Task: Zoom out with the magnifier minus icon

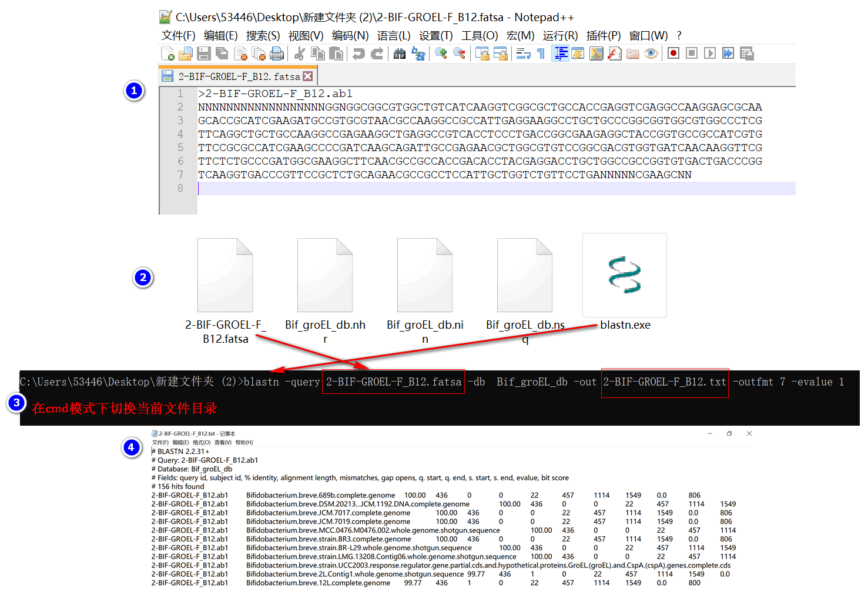Action: (459, 54)
